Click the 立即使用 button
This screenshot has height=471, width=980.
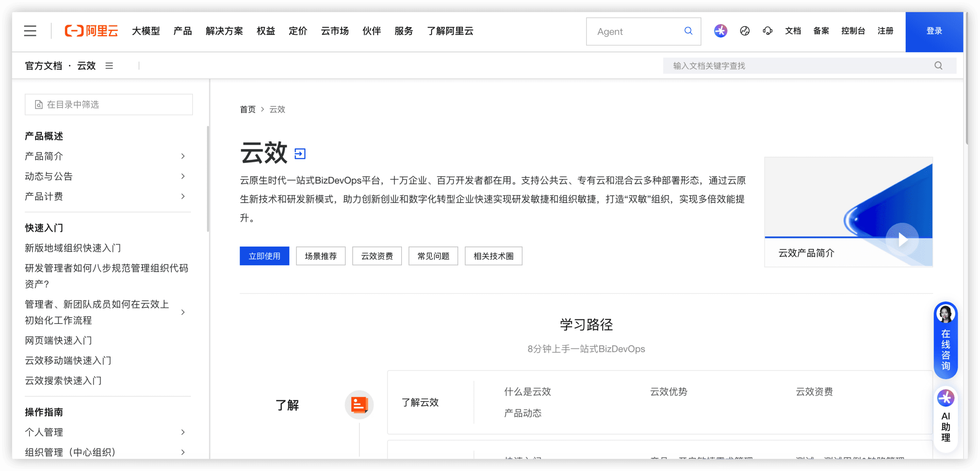[264, 256]
